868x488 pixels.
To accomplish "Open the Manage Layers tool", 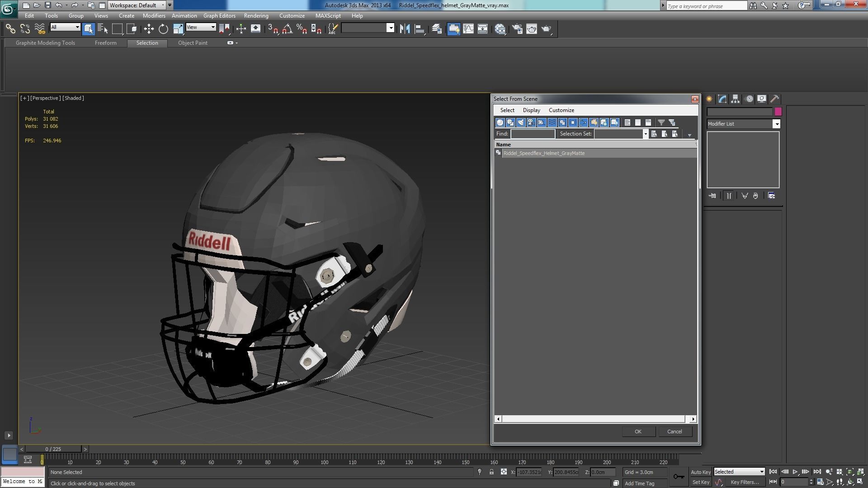I will click(x=437, y=29).
